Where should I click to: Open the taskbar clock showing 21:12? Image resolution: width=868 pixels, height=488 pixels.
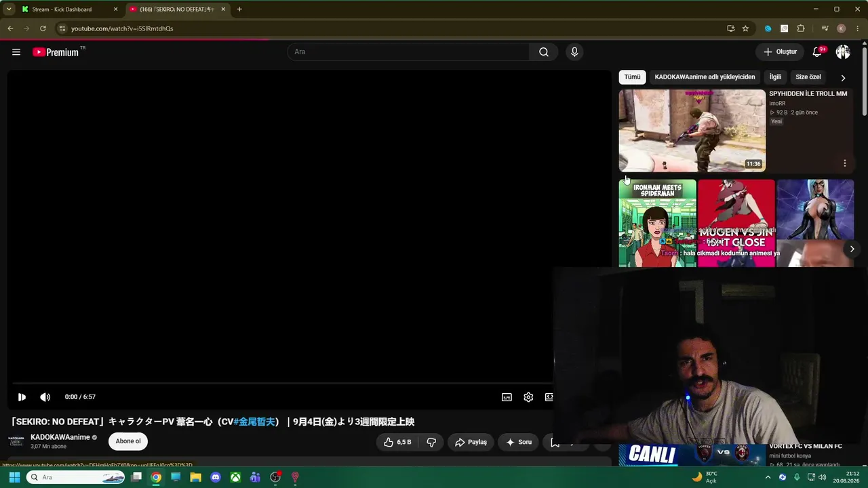point(847,477)
